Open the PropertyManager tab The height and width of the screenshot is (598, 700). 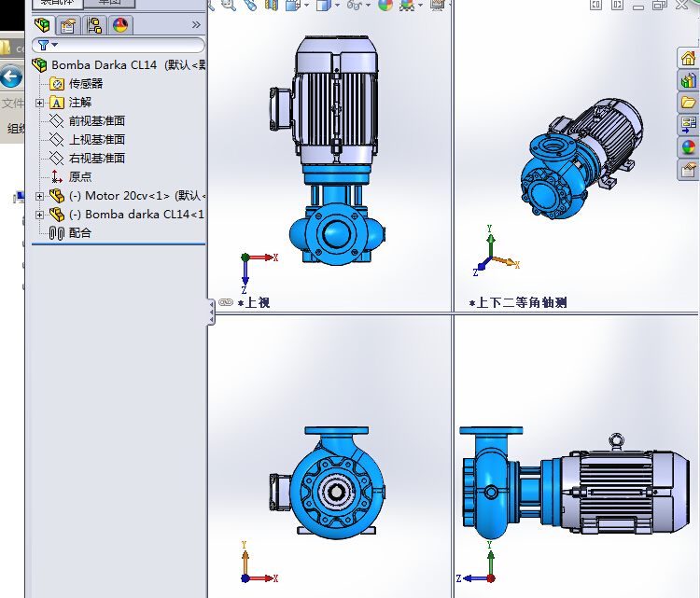(68, 25)
